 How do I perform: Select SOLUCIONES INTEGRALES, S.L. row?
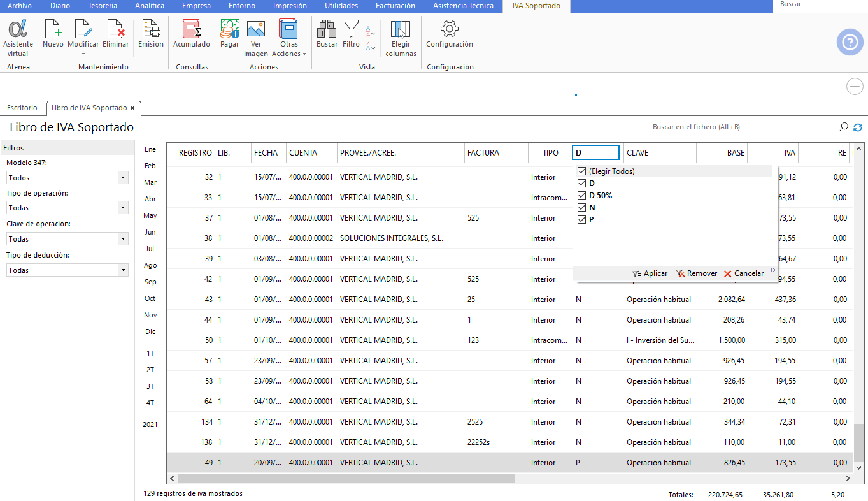tap(509, 238)
